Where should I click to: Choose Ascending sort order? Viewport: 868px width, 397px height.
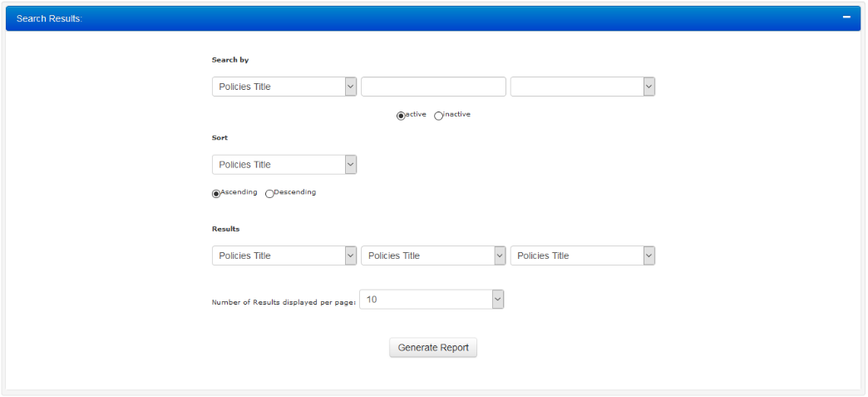pyautogui.click(x=216, y=194)
